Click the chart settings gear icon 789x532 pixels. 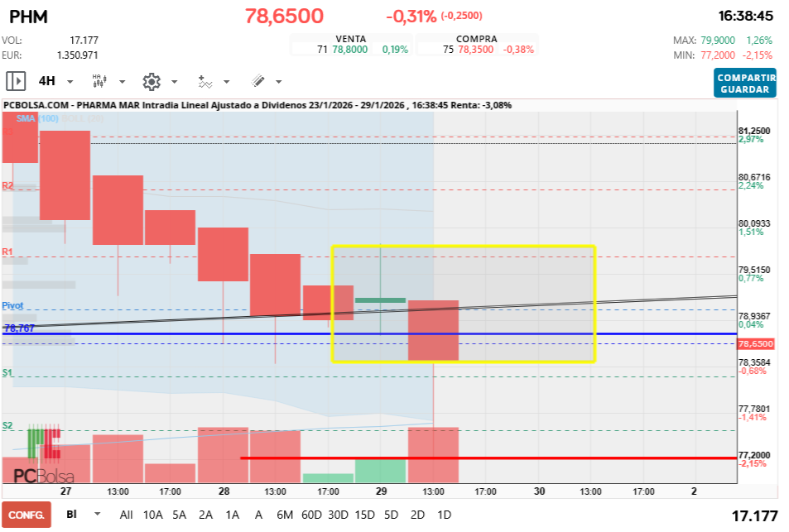(x=151, y=81)
